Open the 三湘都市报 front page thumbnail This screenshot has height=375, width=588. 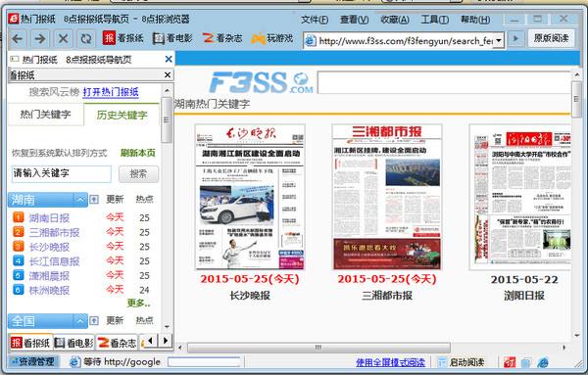387,197
